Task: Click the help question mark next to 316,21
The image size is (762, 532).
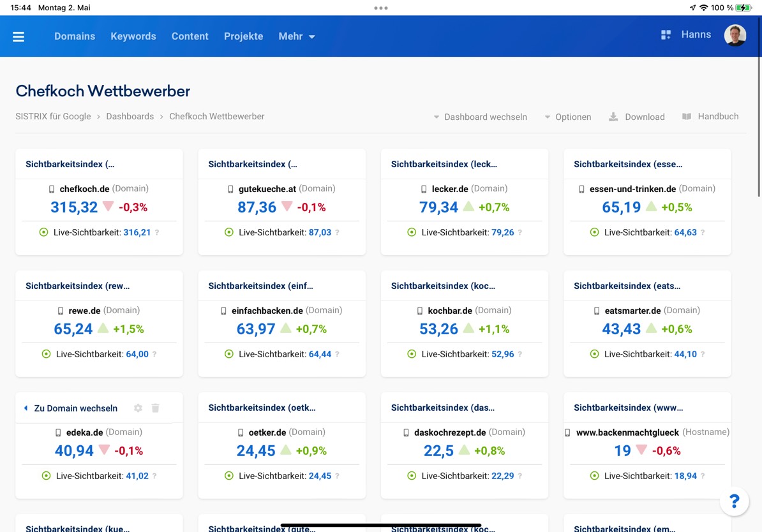Action: (157, 233)
